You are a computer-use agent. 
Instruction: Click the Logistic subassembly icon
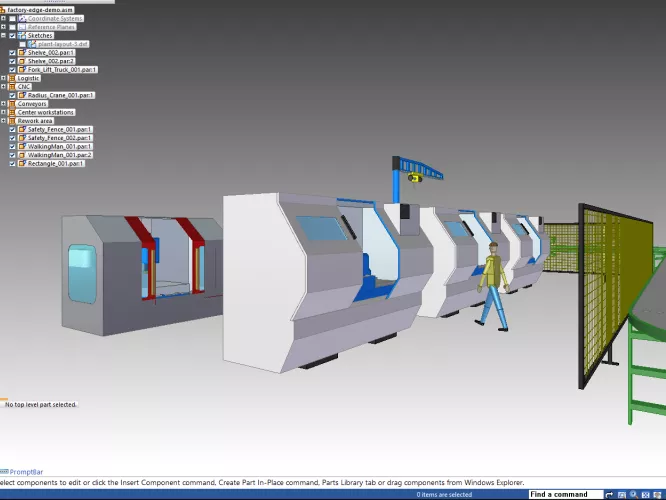12,78
